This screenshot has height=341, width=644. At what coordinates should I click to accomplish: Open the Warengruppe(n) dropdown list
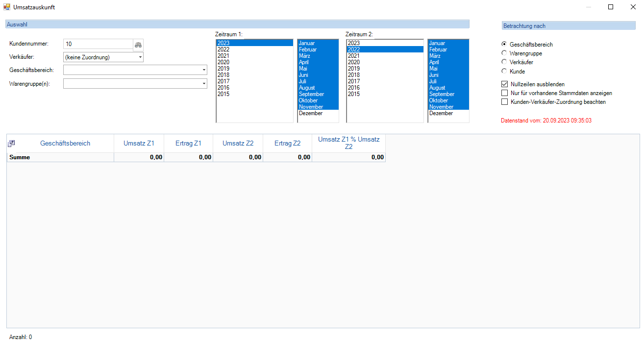coord(204,84)
